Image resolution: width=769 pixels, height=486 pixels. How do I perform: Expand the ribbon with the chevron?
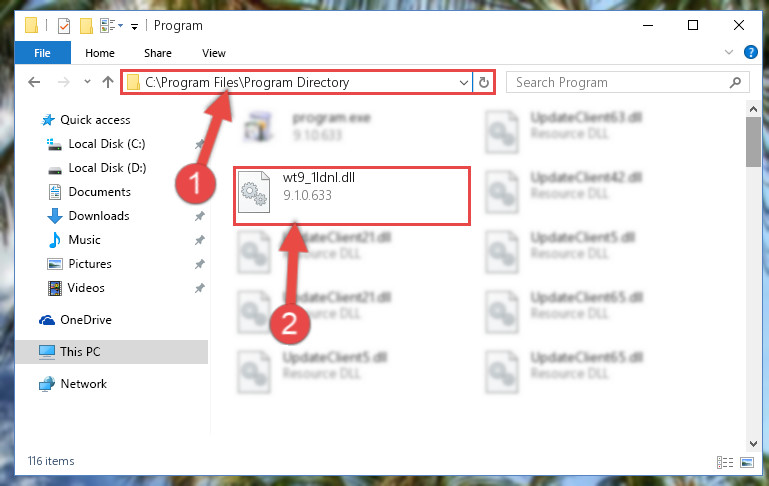point(729,52)
